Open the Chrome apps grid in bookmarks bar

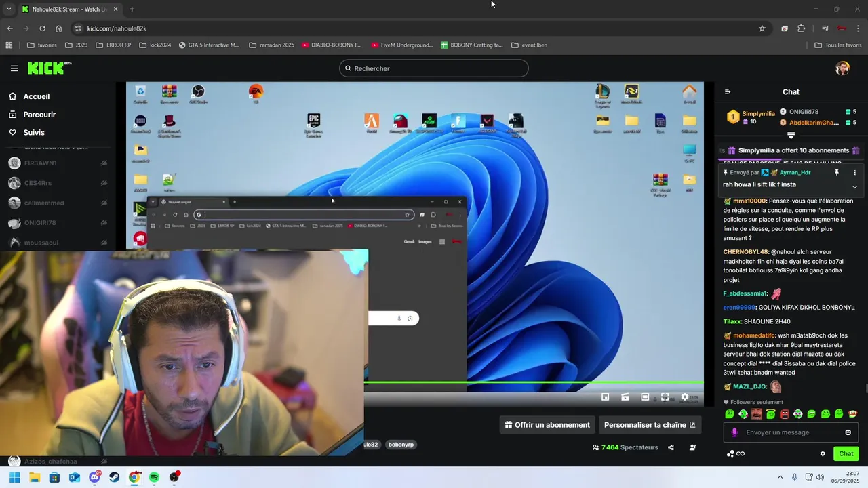coord(9,45)
